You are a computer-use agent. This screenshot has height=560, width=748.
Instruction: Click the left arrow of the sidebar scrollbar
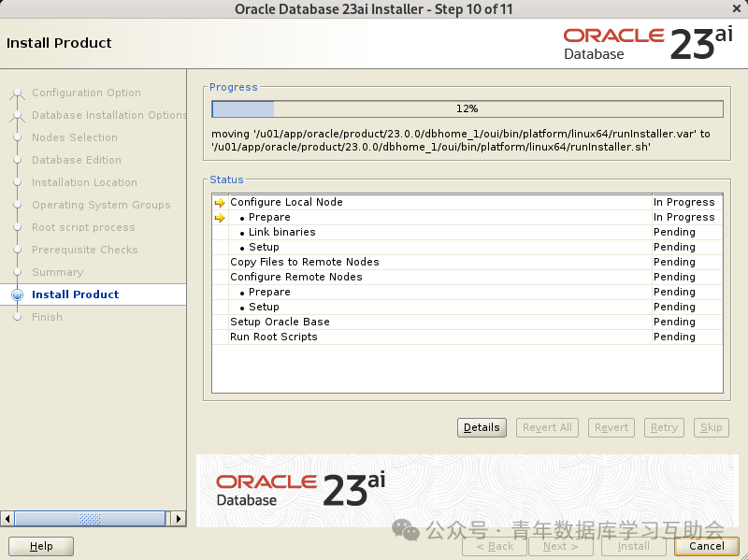tap(7, 519)
